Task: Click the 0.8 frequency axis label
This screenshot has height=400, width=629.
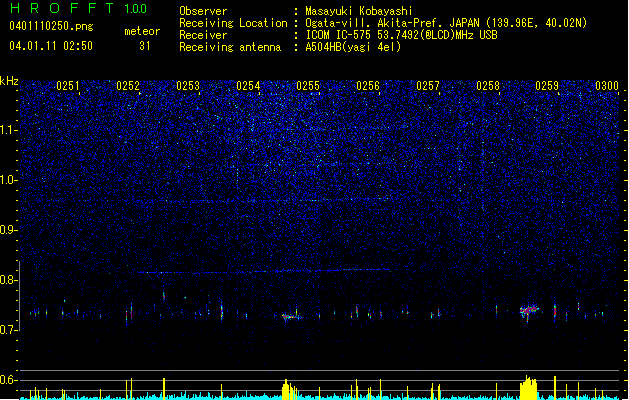Action: [8, 280]
